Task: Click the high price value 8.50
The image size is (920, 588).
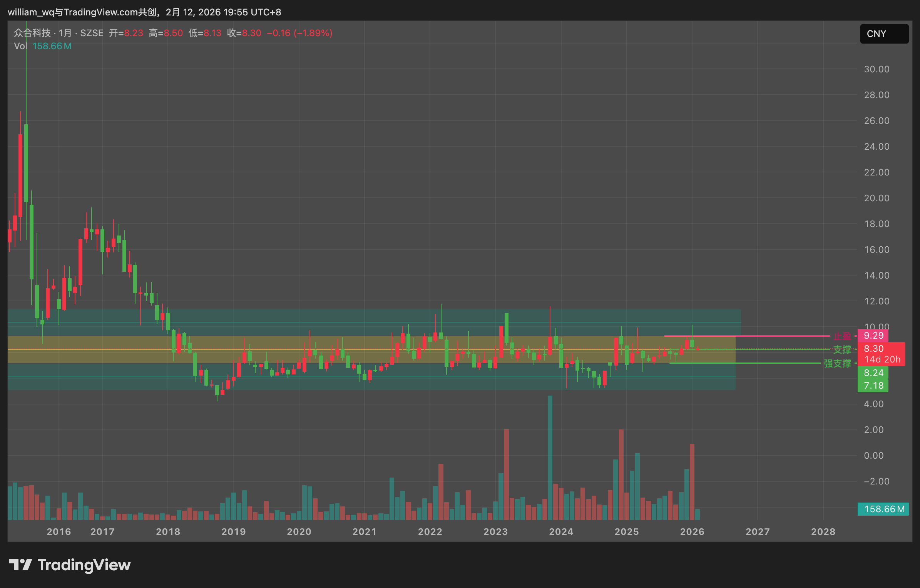Action: [x=173, y=33]
